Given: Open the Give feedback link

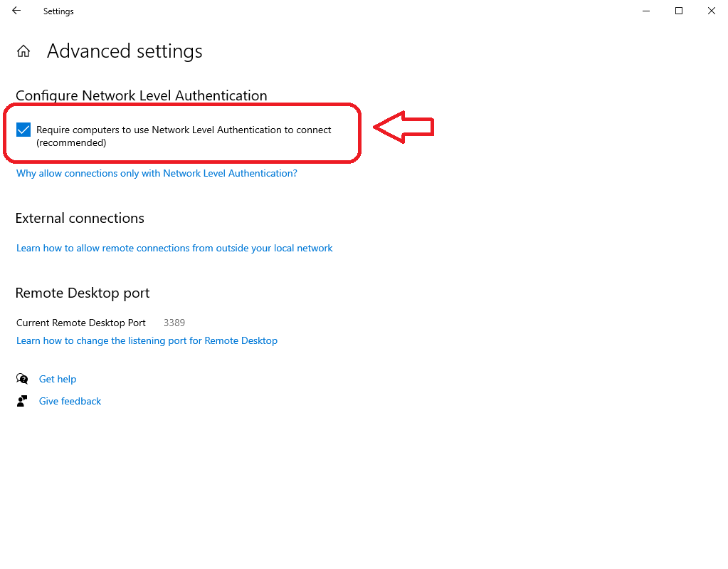Looking at the screenshot, I should [70, 401].
